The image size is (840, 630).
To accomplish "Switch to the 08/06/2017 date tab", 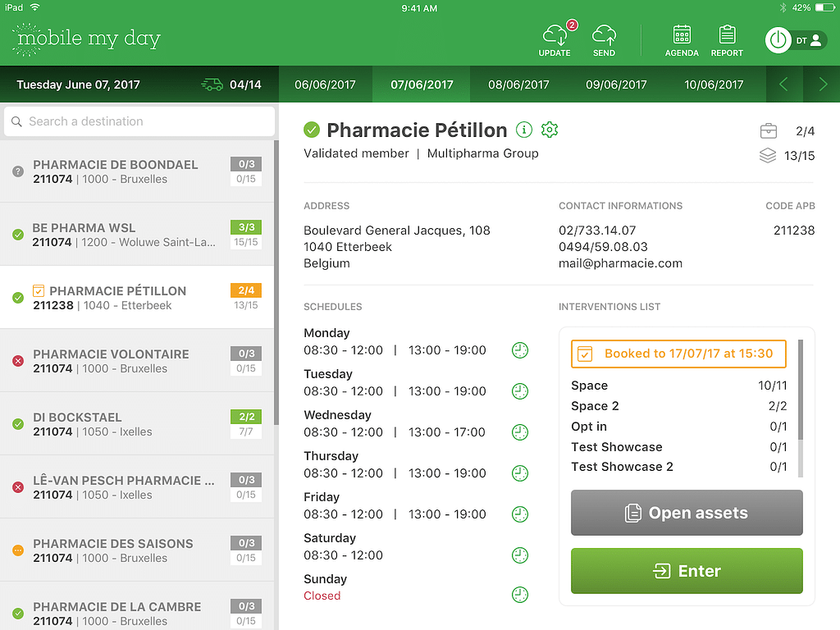I will tap(518, 84).
